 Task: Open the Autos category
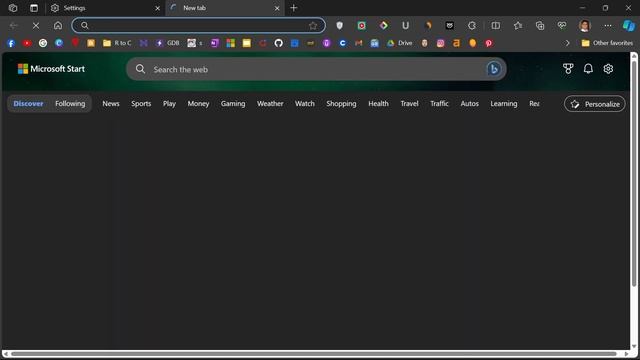[469, 104]
